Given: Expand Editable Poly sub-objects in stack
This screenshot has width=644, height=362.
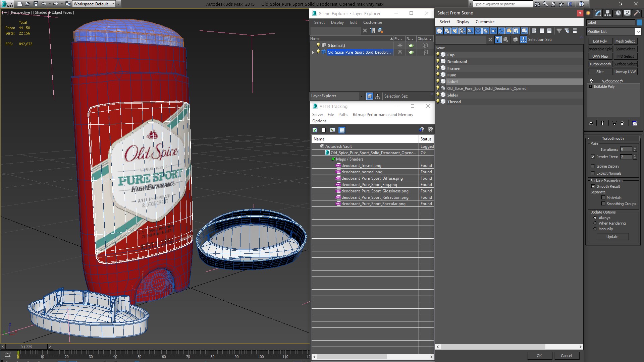Looking at the screenshot, I should pyautogui.click(x=590, y=86).
